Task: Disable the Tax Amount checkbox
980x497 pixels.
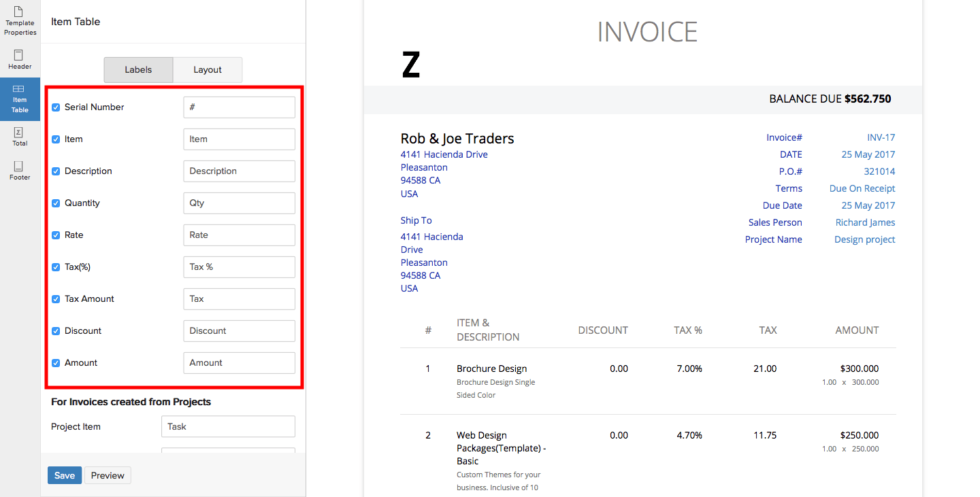Action: tap(56, 299)
